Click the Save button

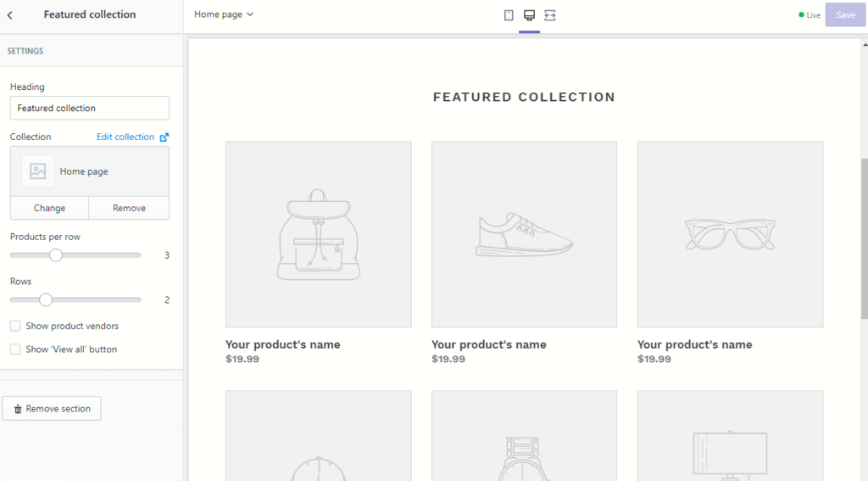(845, 15)
